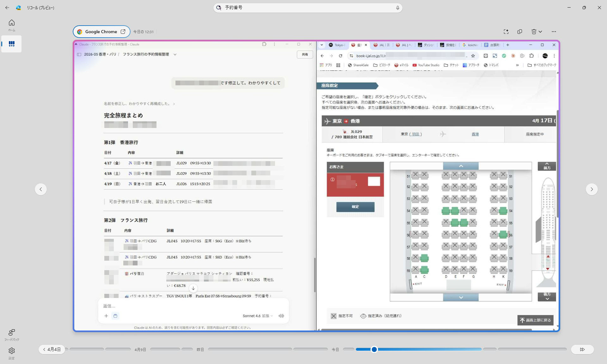The width and height of the screenshot is (607, 364).
Task: Click the Recall home icon
Action: 12,23
